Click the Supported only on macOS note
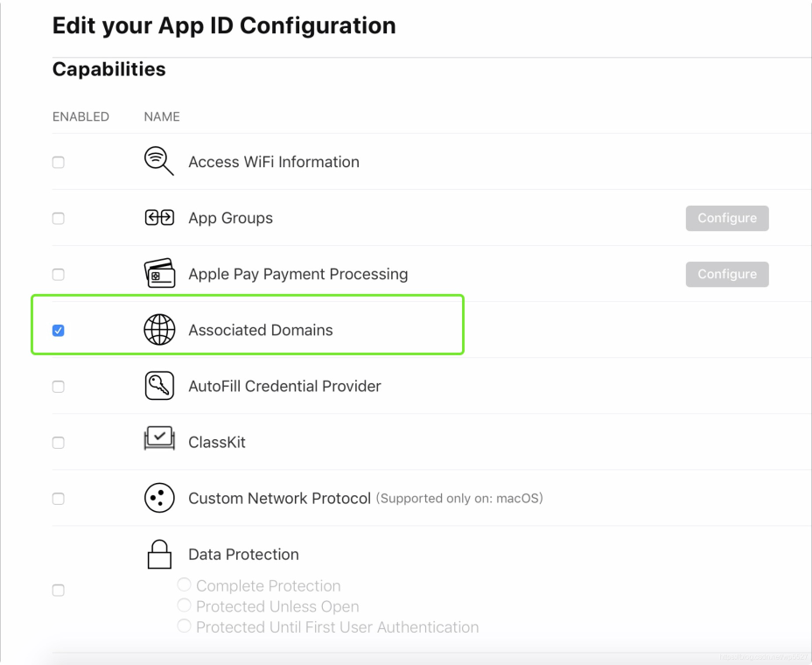 459,498
